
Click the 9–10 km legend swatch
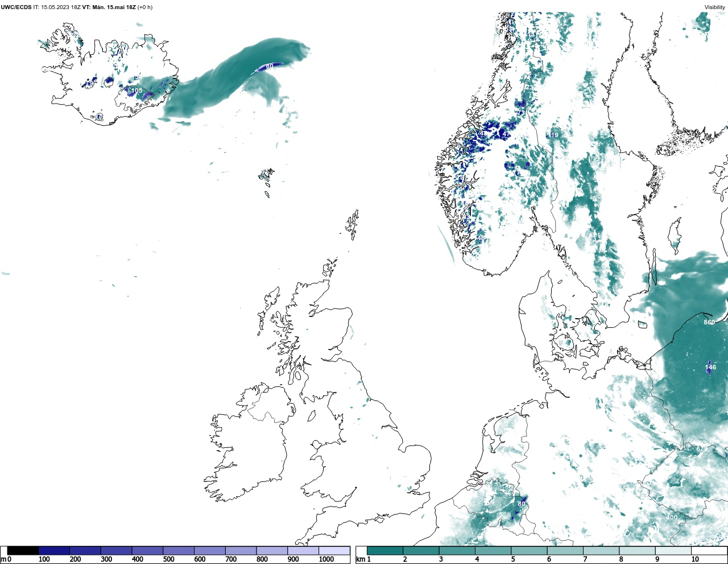(674, 550)
